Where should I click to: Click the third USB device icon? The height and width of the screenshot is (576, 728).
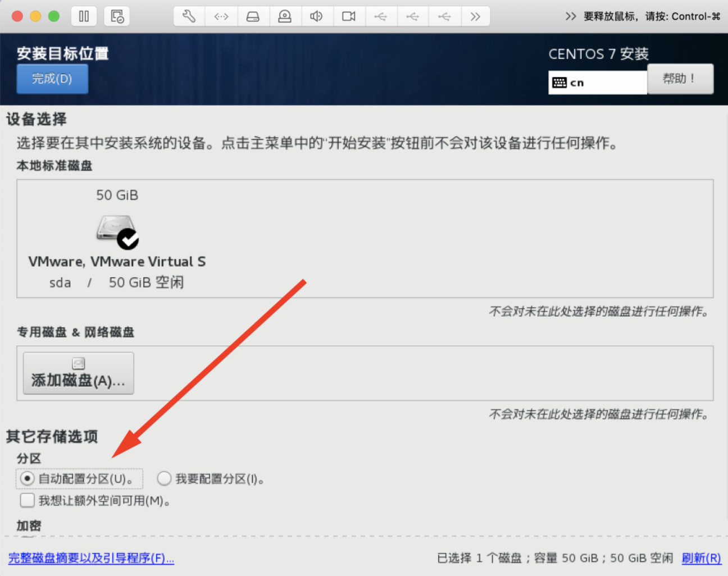[x=444, y=16]
